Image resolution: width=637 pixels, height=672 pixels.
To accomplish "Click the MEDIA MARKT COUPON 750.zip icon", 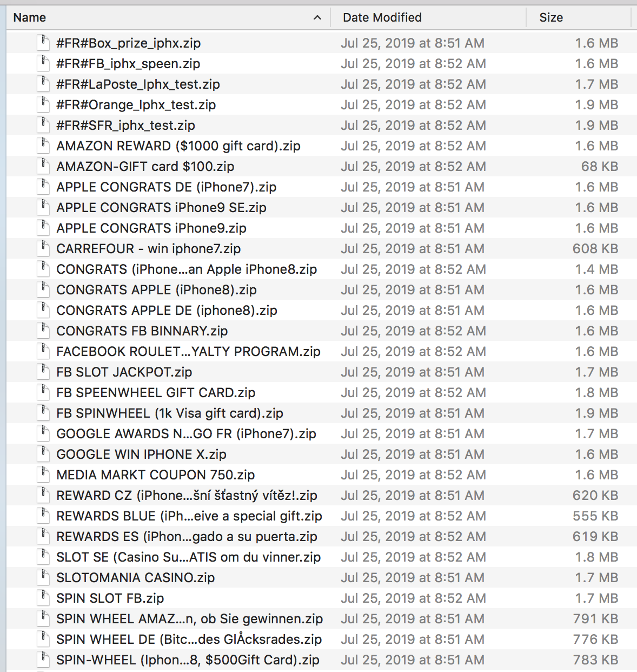I will 43,475.
